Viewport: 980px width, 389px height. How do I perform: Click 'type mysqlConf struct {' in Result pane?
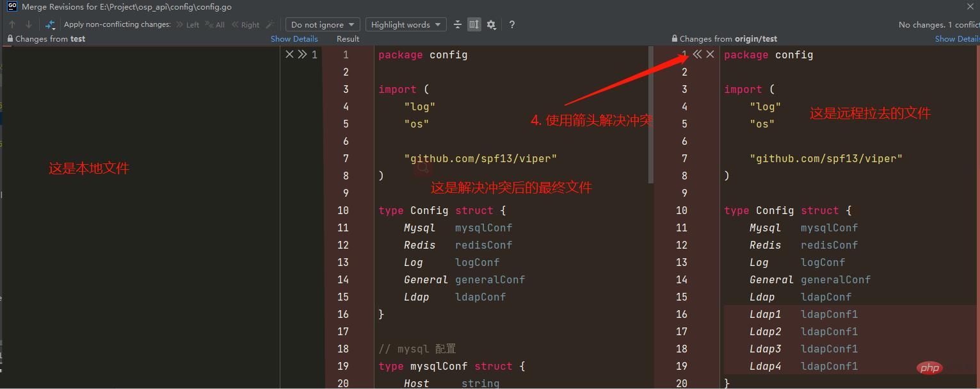point(451,366)
